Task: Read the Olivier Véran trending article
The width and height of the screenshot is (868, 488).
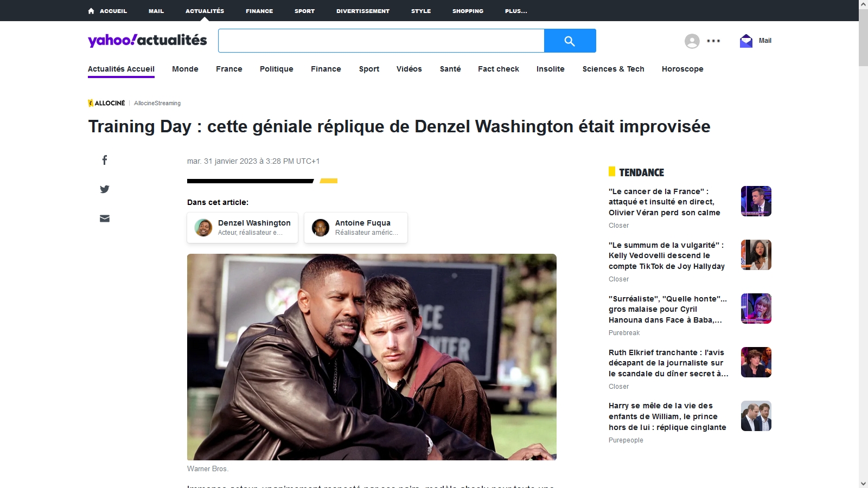Action: click(664, 202)
